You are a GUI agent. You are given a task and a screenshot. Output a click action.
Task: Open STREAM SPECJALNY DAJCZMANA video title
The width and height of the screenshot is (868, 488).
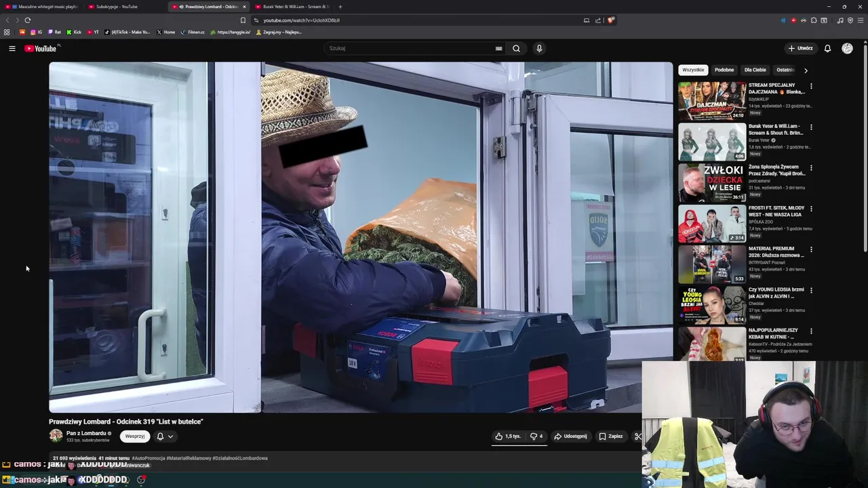(776, 88)
